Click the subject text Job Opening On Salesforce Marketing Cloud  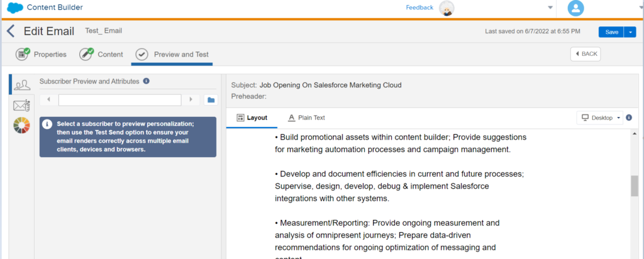point(331,85)
